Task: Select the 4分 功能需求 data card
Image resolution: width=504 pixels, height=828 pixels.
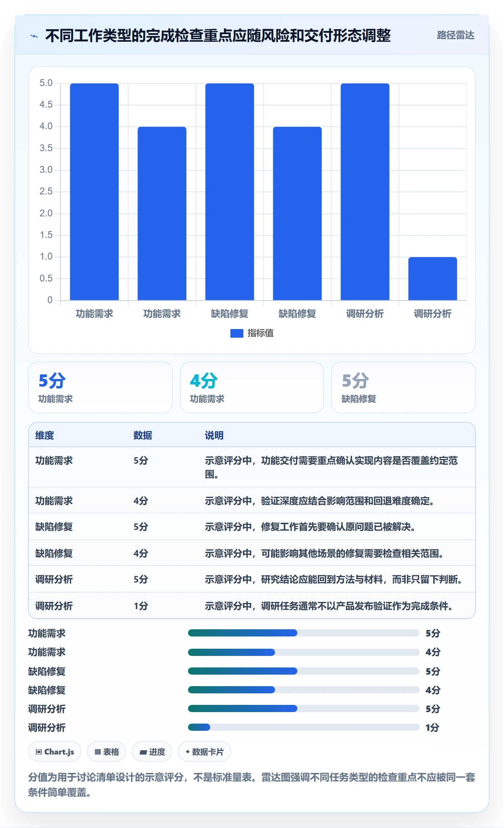Action: 252,387
